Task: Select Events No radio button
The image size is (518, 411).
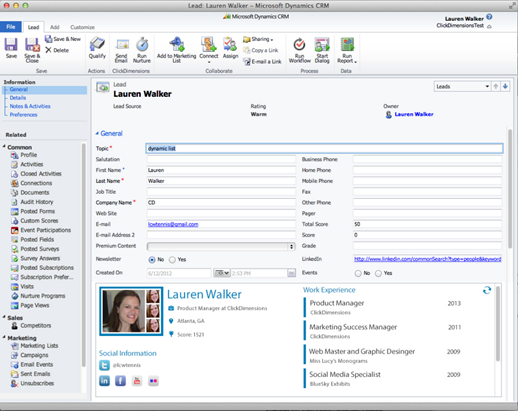Action: (358, 273)
